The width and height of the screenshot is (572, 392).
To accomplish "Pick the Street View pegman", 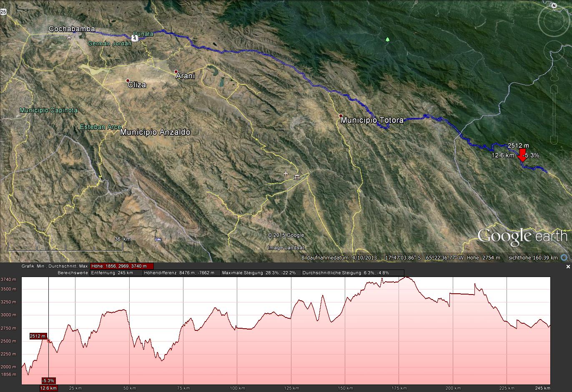I will 554,75.
